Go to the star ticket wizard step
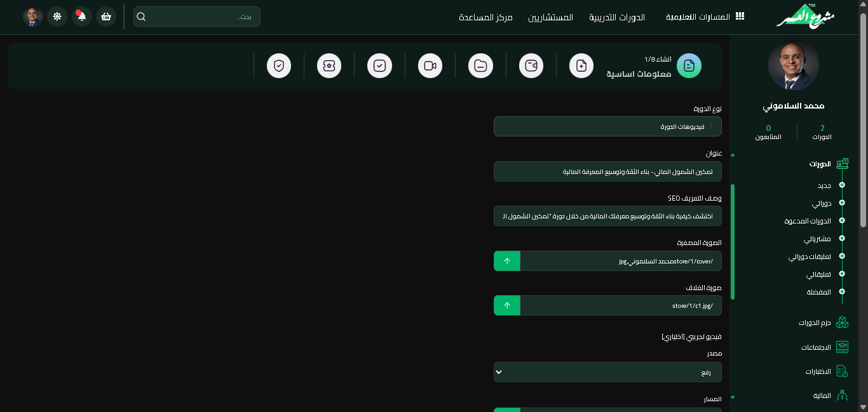 [329, 66]
